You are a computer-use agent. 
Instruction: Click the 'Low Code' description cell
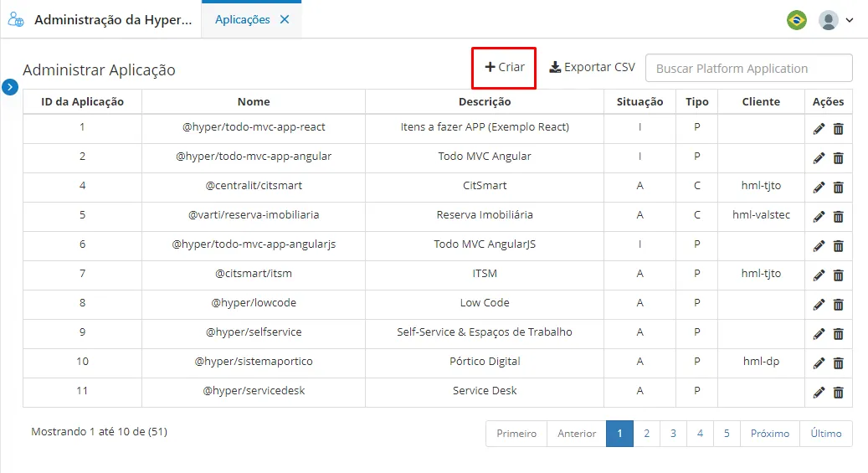(485, 303)
